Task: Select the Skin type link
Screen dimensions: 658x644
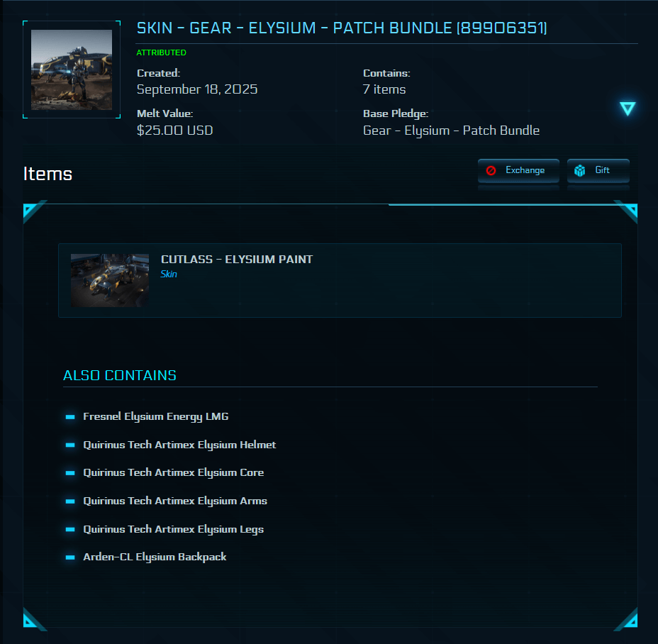Action: coord(169,274)
